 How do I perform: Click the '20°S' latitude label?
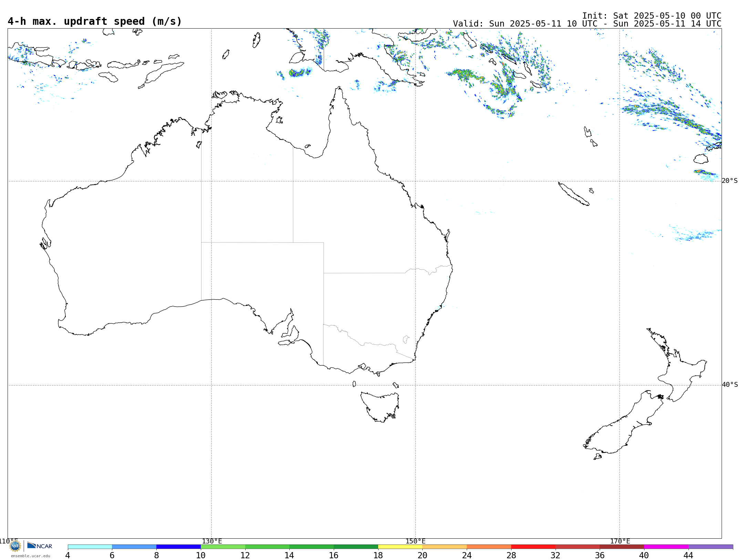730,181
